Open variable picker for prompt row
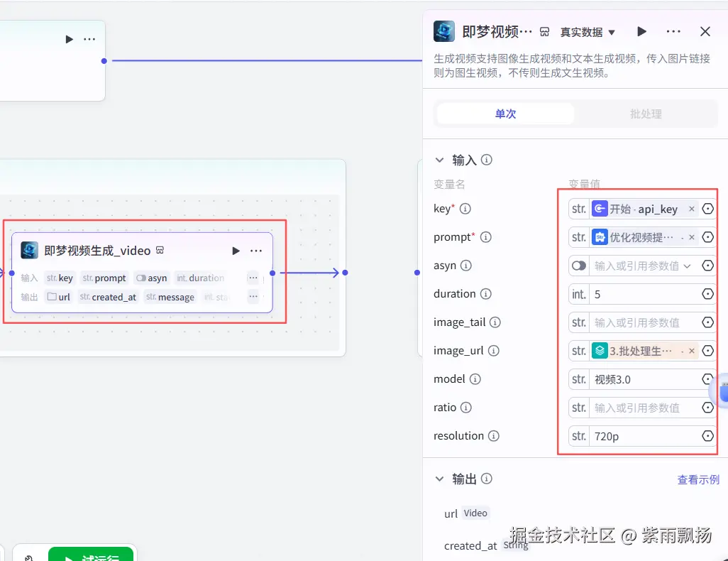The width and height of the screenshot is (728, 561). 707,237
